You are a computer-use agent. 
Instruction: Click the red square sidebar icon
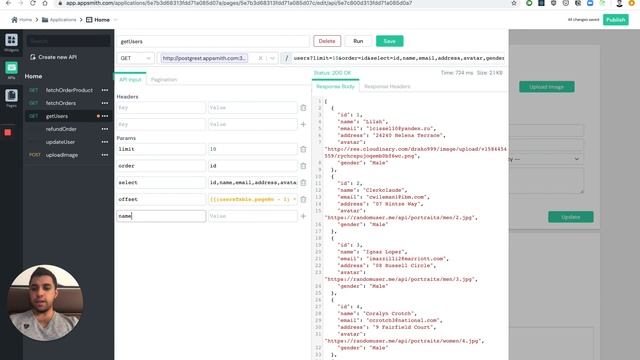click(8, 132)
